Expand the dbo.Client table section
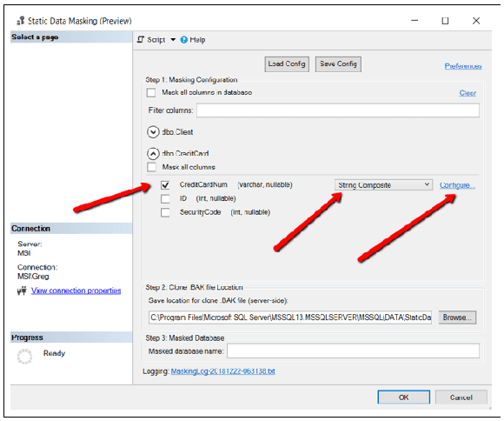Screen dimensions: 504x421 click(153, 132)
